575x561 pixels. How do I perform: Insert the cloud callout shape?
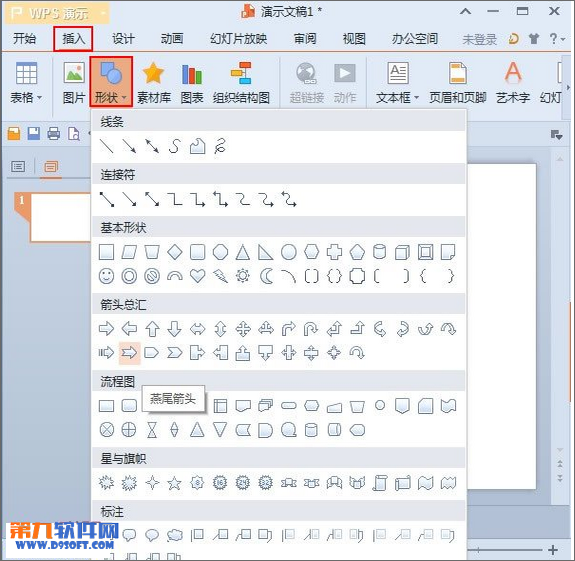click(175, 536)
